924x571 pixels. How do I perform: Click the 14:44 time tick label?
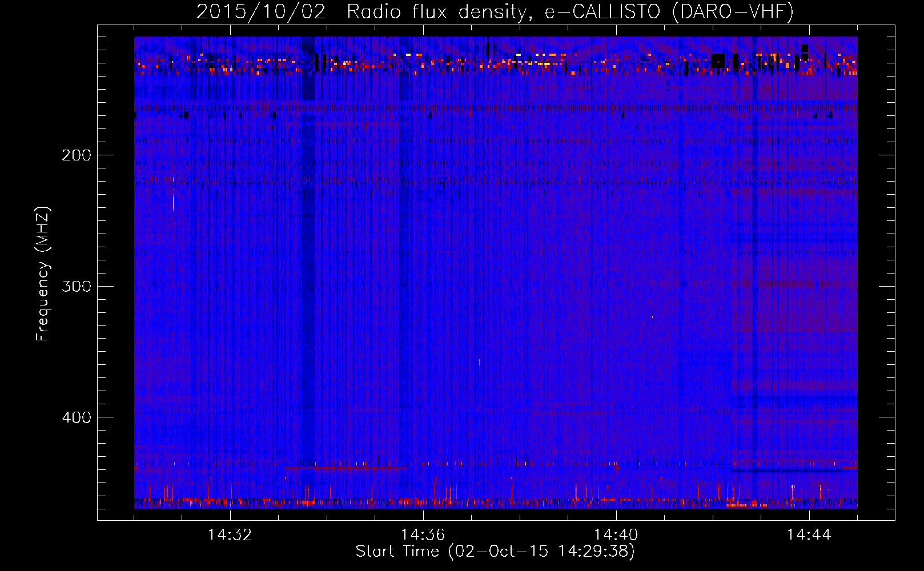pos(809,535)
